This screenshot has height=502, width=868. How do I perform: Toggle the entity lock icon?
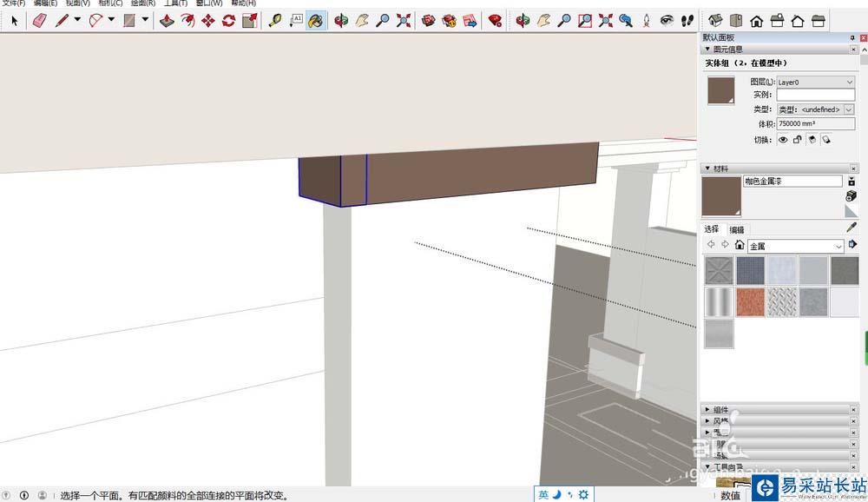[797, 140]
